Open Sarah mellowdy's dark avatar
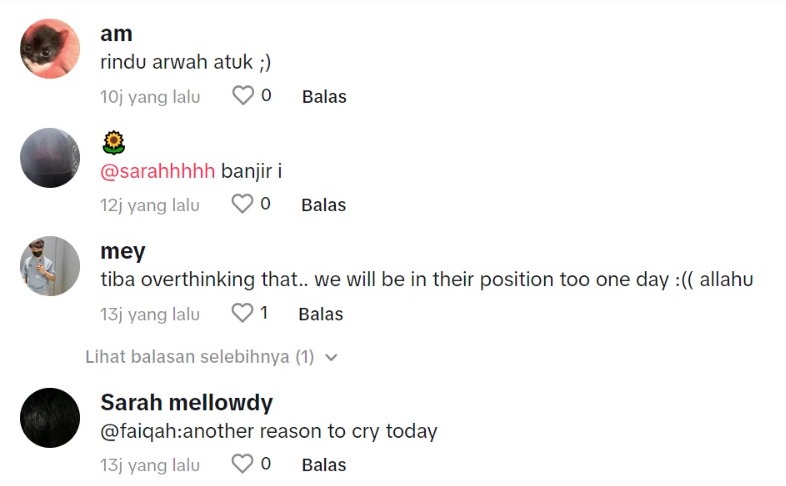Screen dimensions: 786x486 50,417
